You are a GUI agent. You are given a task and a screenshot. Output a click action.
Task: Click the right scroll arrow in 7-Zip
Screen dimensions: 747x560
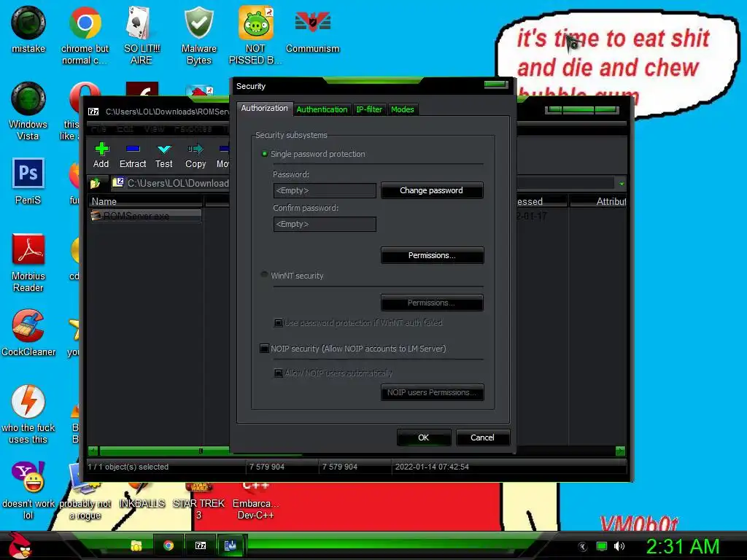pyautogui.click(x=620, y=451)
